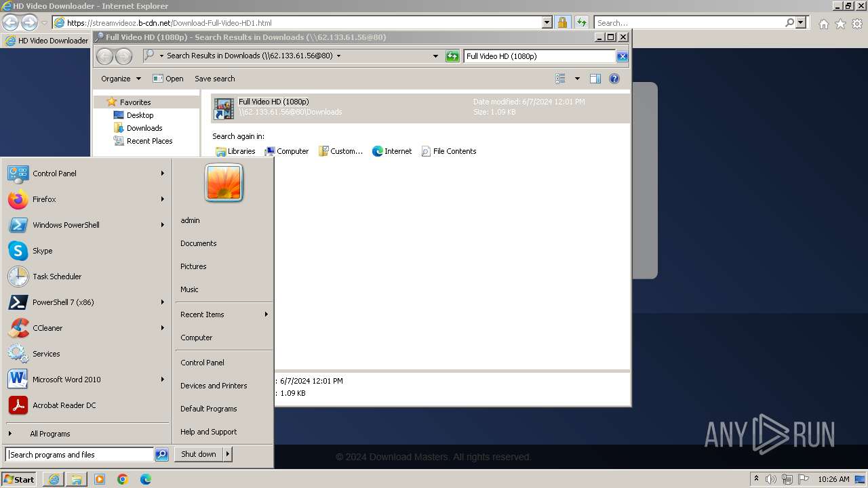The image size is (868, 488).
Task: Open Pictures from Start menu
Action: [193, 266]
